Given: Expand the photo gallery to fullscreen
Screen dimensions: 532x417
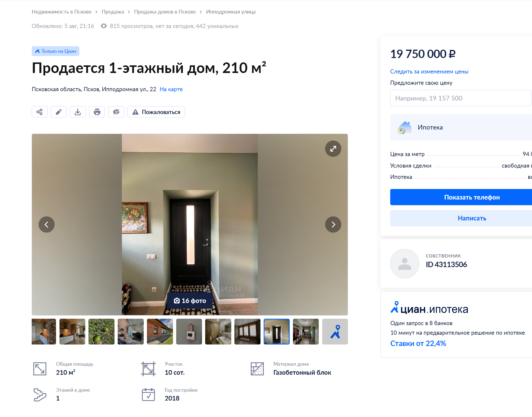Looking at the screenshot, I should pyautogui.click(x=333, y=149).
